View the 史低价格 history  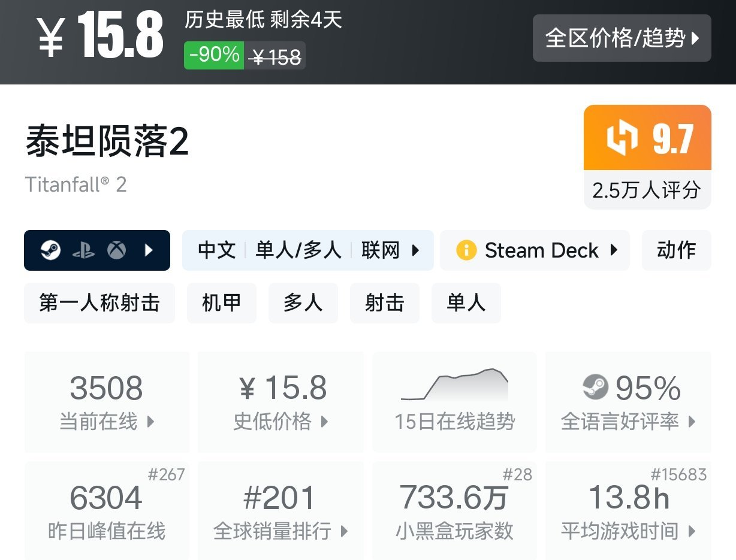280,402
